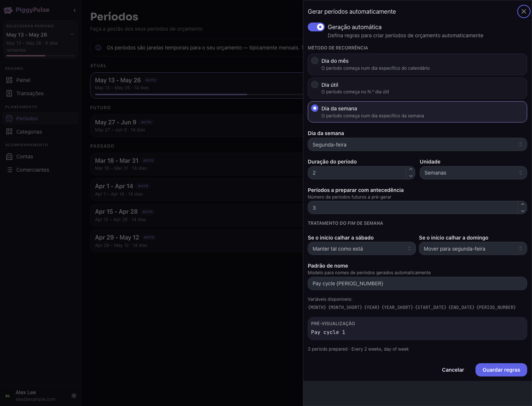Image resolution: width=532 pixels, height=406 pixels.
Task: Click the AL user avatar
Action: coord(8,396)
